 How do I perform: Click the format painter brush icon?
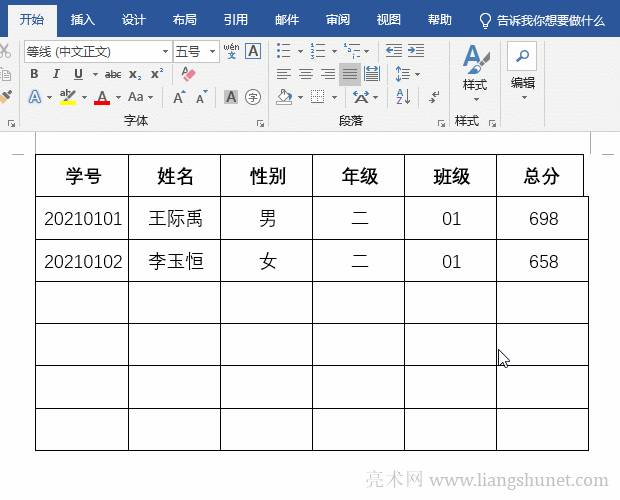coord(6,97)
